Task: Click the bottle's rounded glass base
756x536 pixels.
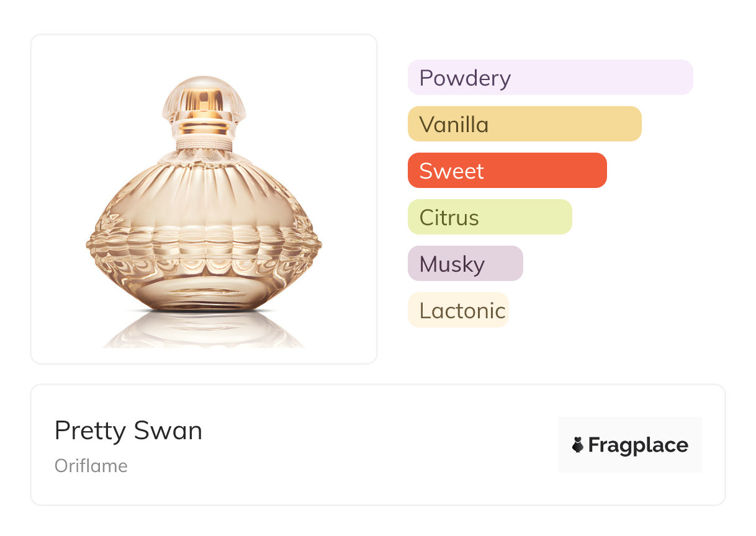Action: 204,292
